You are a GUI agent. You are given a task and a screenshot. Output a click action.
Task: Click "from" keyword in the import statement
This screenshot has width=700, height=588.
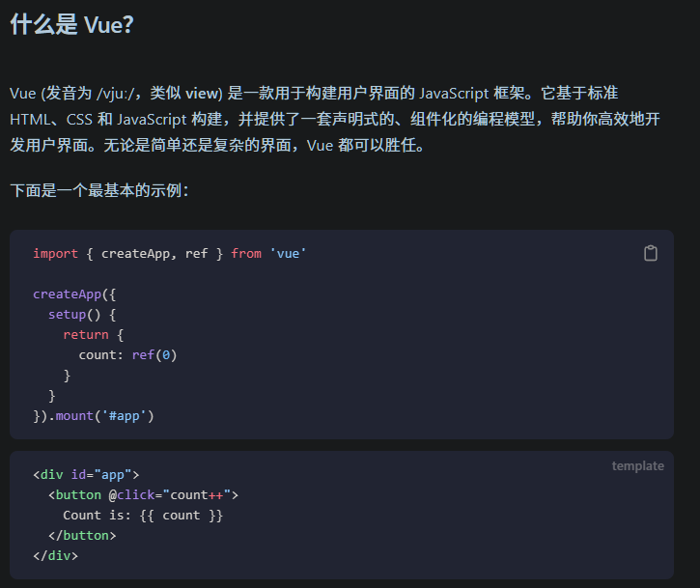click(246, 253)
